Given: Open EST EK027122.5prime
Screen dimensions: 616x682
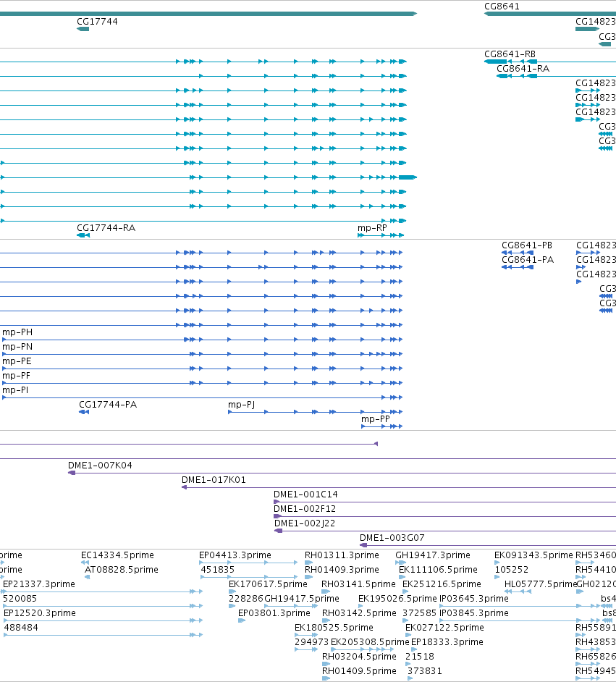Looking at the screenshot, I should coord(444,628).
